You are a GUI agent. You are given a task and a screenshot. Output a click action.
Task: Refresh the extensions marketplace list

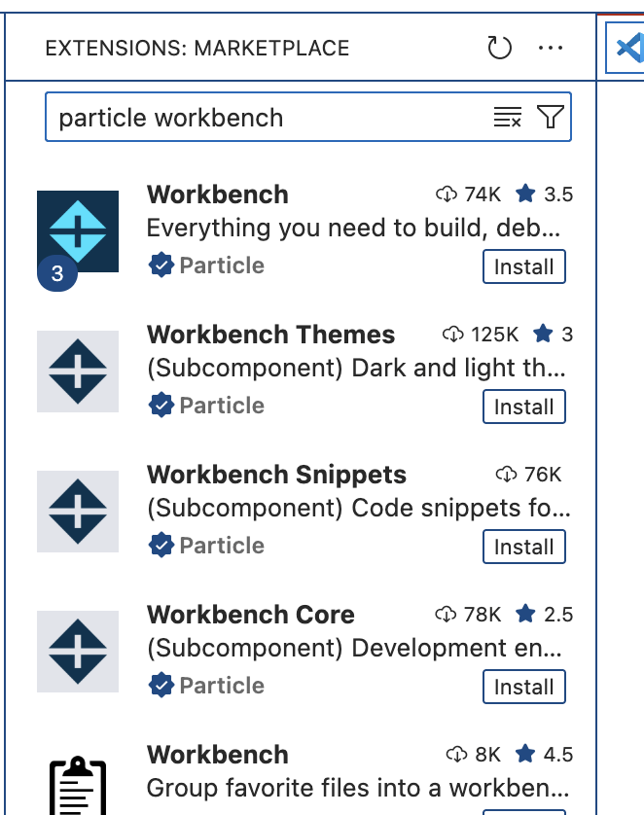pos(499,48)
